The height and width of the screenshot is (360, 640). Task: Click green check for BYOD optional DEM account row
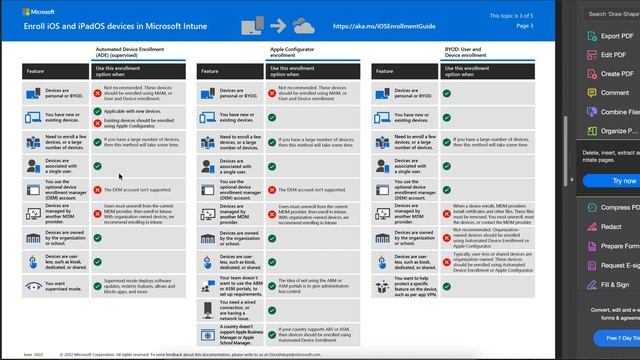click(447, 190)
